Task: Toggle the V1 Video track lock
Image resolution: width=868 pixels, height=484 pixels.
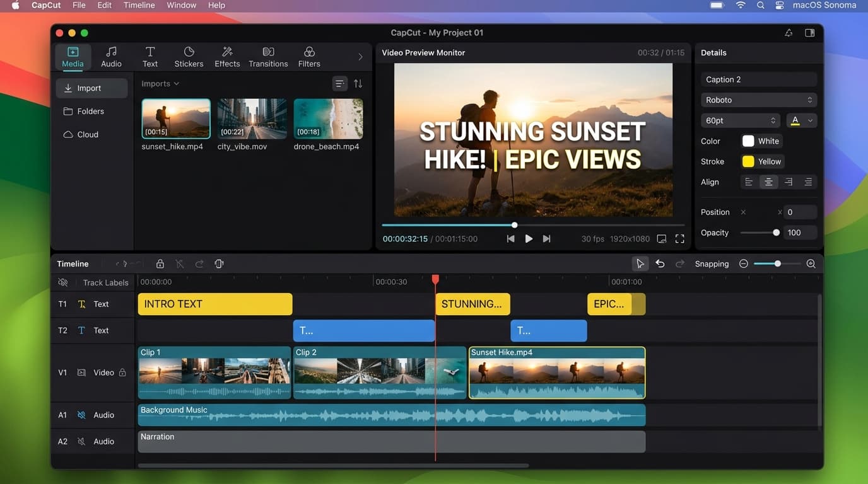Action: (122, 372)
